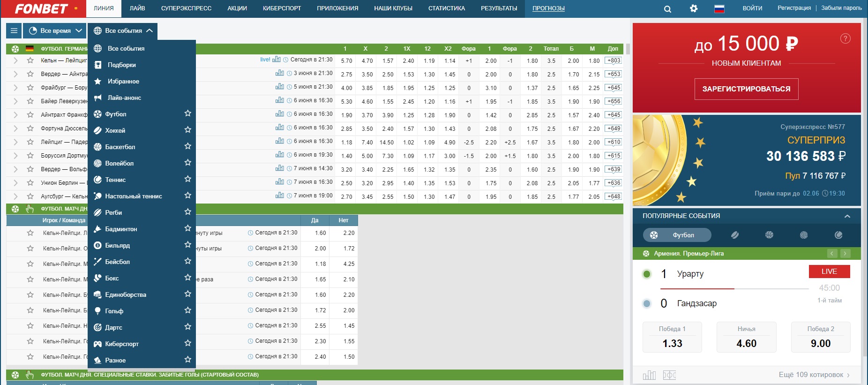Switch to ЛАЙВ tab

pyautogui.click(x=137, y=8)
